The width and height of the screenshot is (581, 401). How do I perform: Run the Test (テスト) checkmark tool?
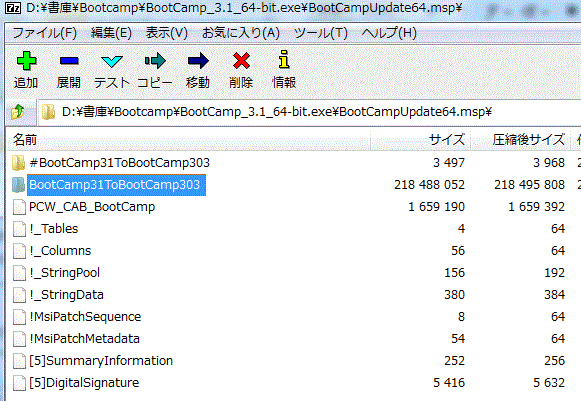[112, 62]
